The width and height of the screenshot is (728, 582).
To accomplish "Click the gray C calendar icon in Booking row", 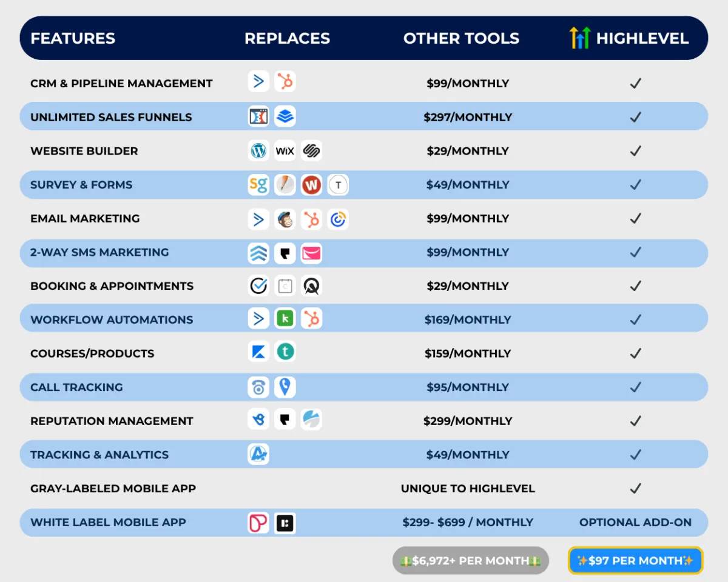I will tap(285, 286).
